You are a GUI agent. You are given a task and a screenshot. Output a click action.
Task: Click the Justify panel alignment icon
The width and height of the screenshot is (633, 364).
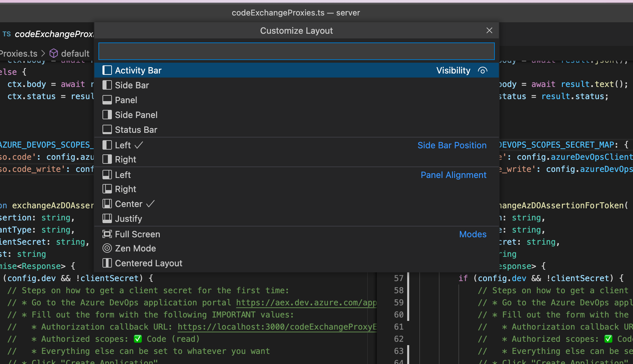point(107,218)
